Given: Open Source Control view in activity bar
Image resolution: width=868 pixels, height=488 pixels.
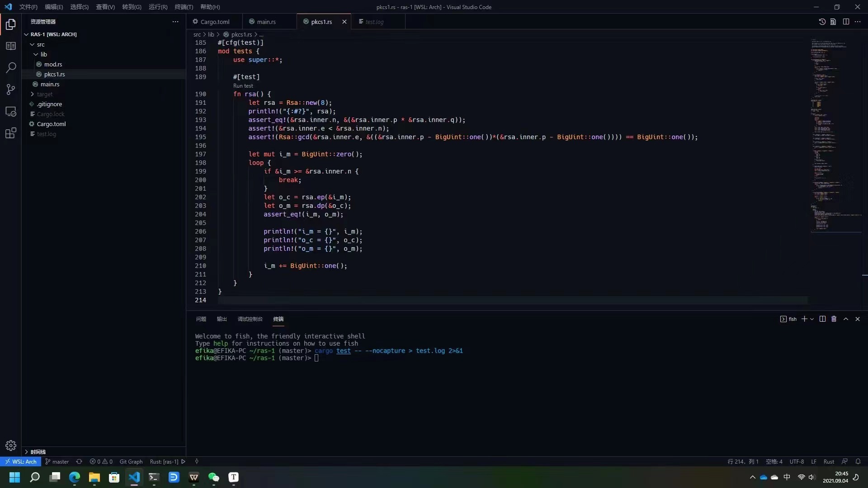Looking at the screenshot, I should [x=11, y=89].
